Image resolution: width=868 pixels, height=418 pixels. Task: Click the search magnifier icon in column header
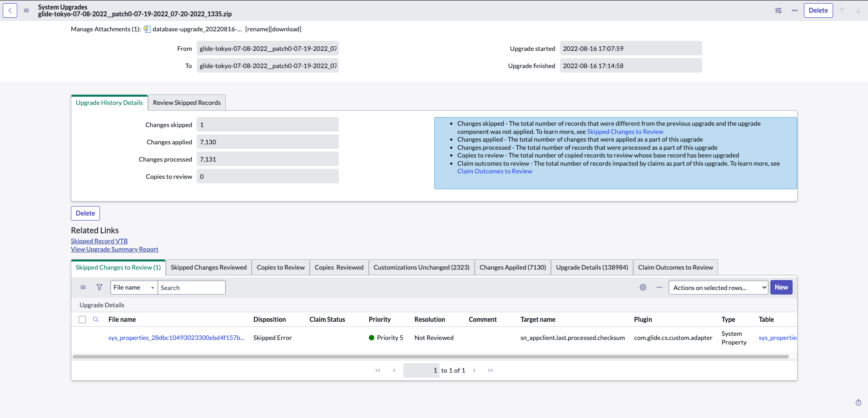click(x=96, y=320)
